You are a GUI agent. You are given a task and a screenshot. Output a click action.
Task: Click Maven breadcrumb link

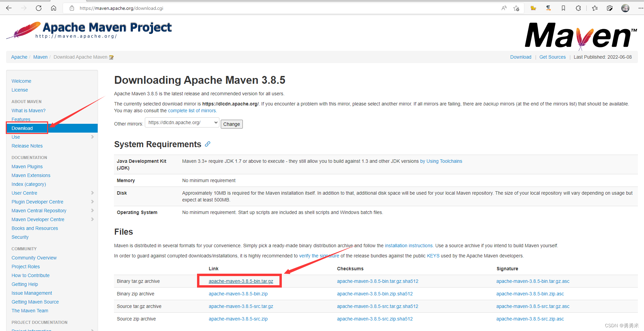pos(40,57)
